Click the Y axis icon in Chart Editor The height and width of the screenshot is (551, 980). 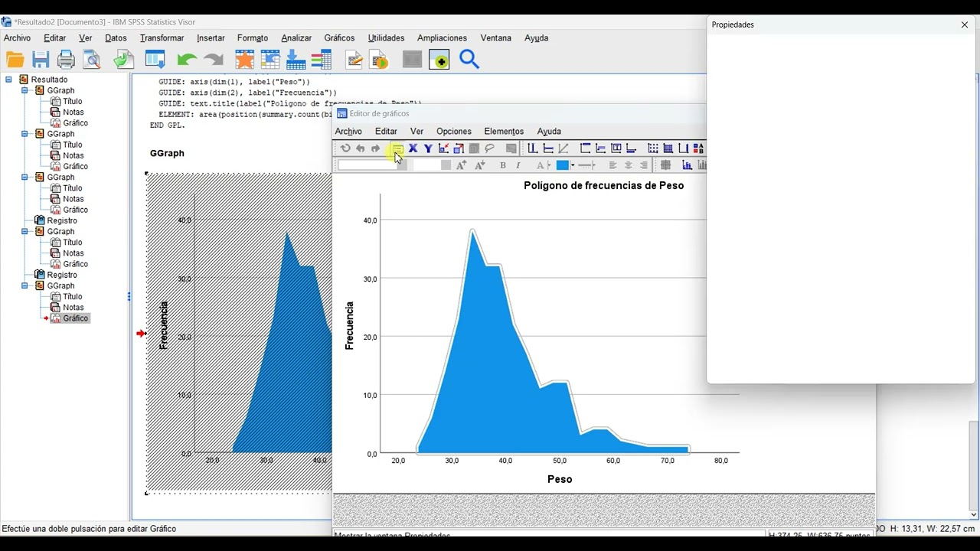[428, 148]
